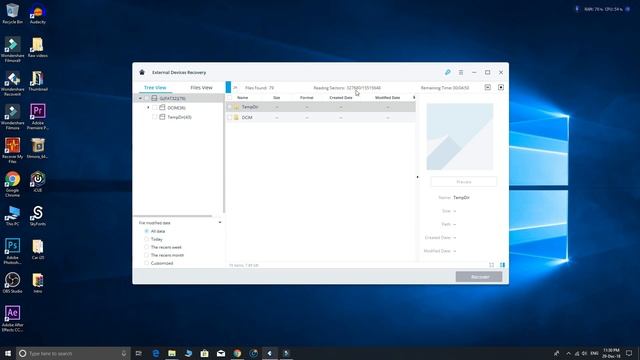This screenshot has height=360, width=640.
Task: Go to the Recoverit home screen
Action: (142, 72)
